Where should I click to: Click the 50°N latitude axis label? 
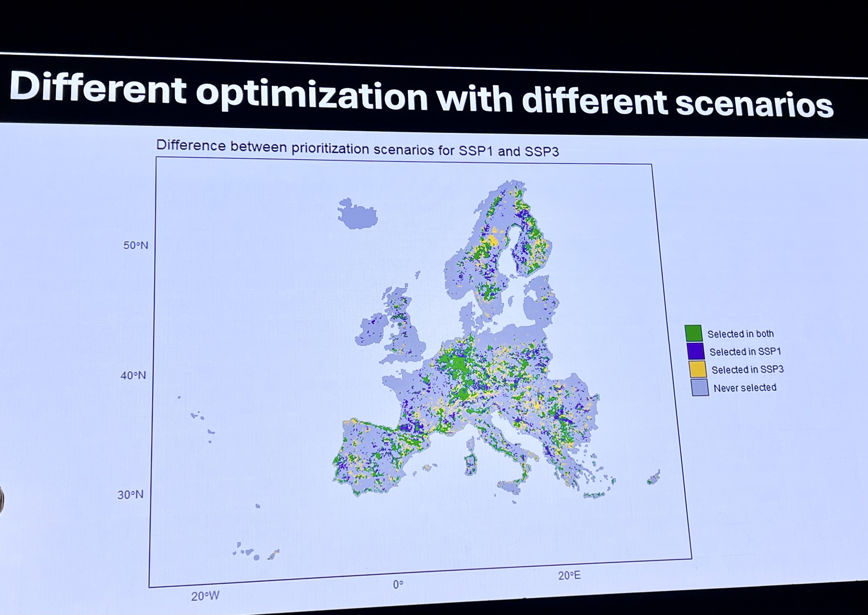tap(135, 245)
